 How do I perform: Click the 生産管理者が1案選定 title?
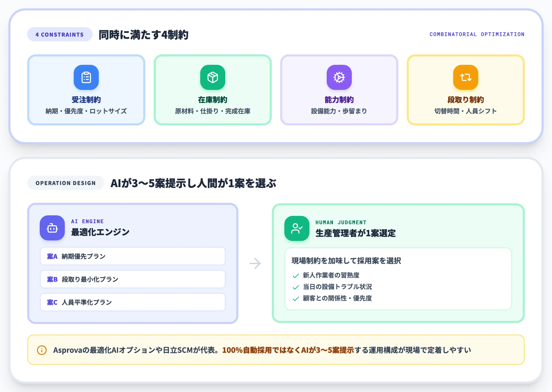click(x=355, y=233)
